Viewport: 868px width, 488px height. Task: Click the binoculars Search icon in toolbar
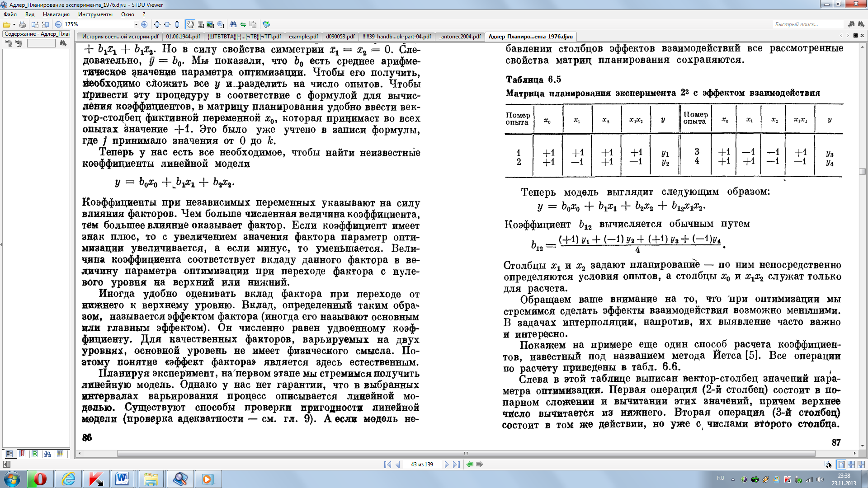coord(233,24)
